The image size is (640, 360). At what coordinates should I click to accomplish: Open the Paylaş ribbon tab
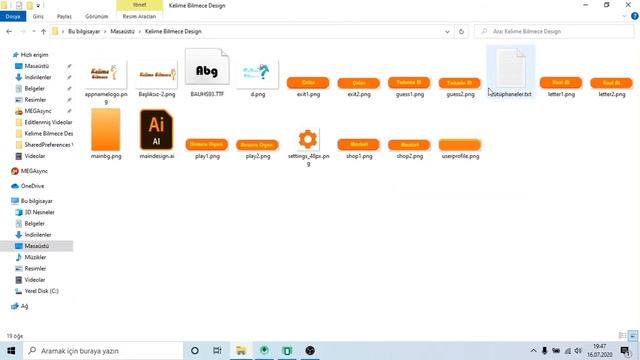(x=64, y=16)
